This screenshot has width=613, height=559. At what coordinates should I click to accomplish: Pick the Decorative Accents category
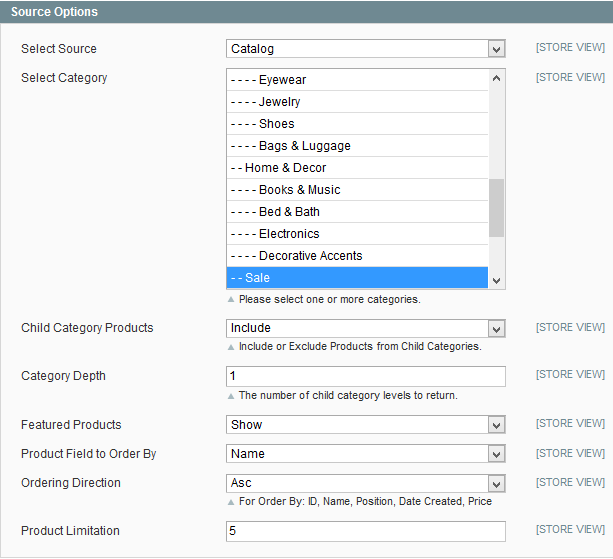coord(357,256)
